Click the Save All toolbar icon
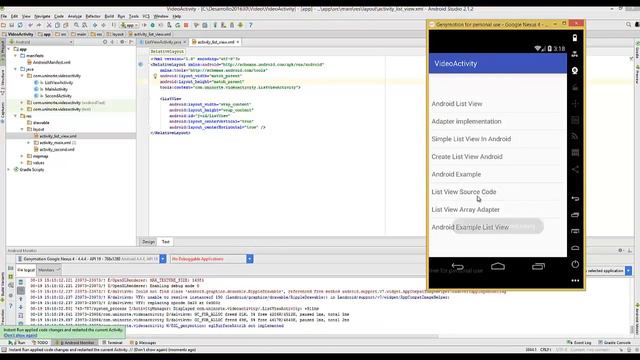Screen dimensions: 640x360 12,25
